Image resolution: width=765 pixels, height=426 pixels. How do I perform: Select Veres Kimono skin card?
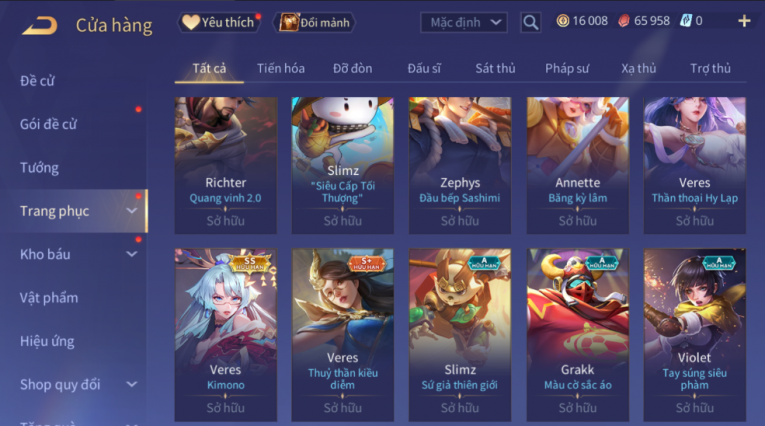point(226,335)
